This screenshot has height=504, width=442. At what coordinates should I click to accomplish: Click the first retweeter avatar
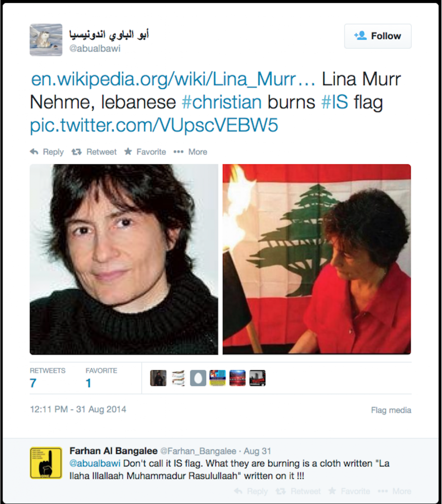pos(158,378)
